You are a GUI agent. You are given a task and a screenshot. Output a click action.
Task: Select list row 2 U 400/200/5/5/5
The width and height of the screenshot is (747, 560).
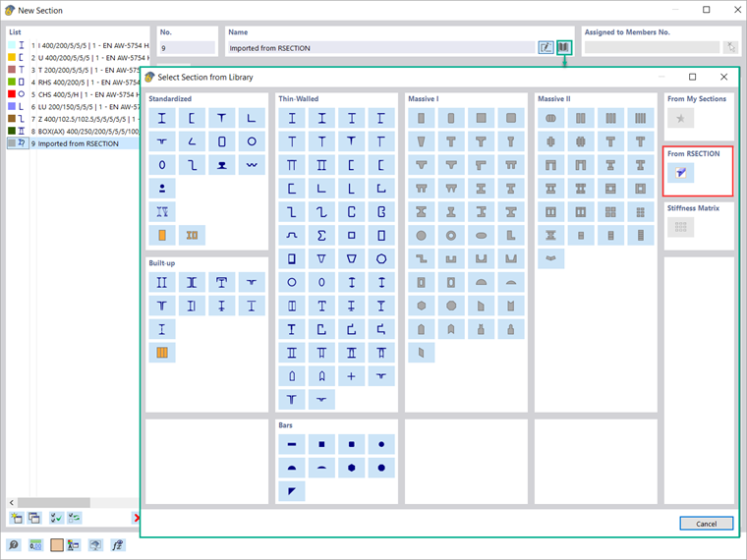click(x=78, y=58)
